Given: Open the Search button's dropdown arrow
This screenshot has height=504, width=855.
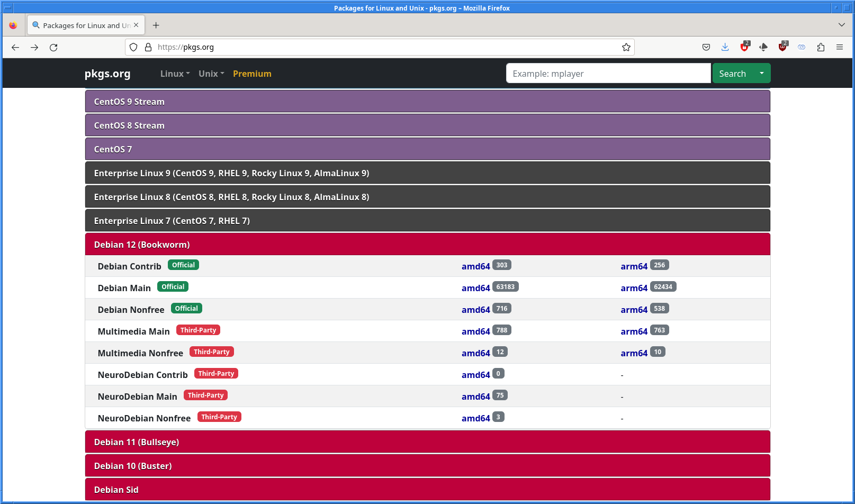Looking at the screenshot, I should coord(761,73).
